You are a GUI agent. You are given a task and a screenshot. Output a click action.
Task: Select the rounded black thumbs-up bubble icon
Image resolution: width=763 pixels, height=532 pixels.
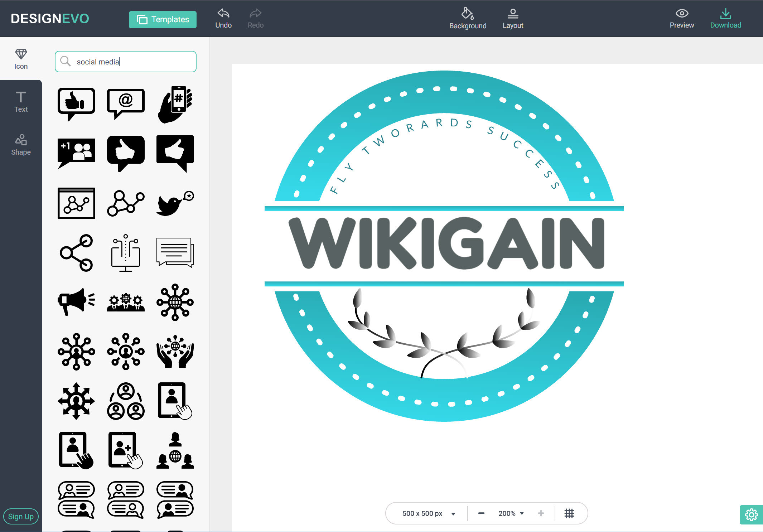coord(126,154)
